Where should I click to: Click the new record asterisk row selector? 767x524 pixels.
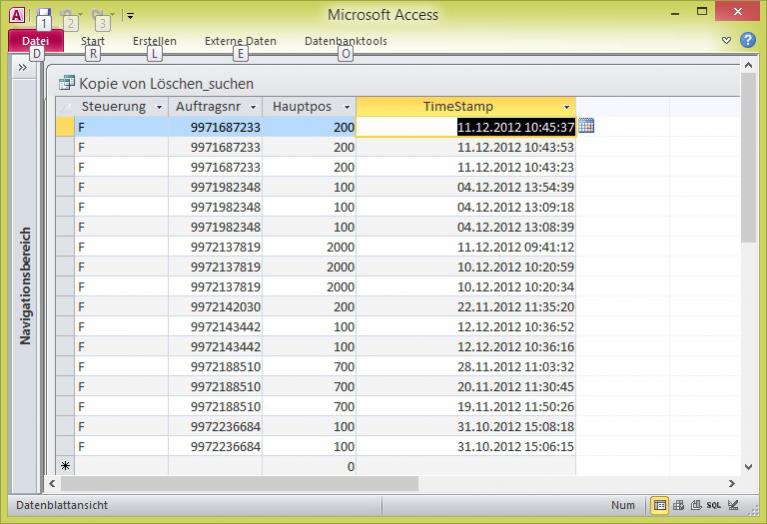tap(65, 466)
